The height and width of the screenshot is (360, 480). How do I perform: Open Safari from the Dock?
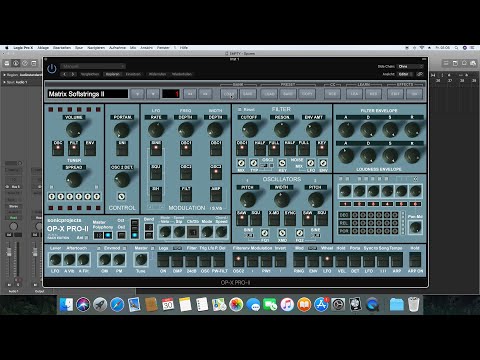[x=117, y=304]
